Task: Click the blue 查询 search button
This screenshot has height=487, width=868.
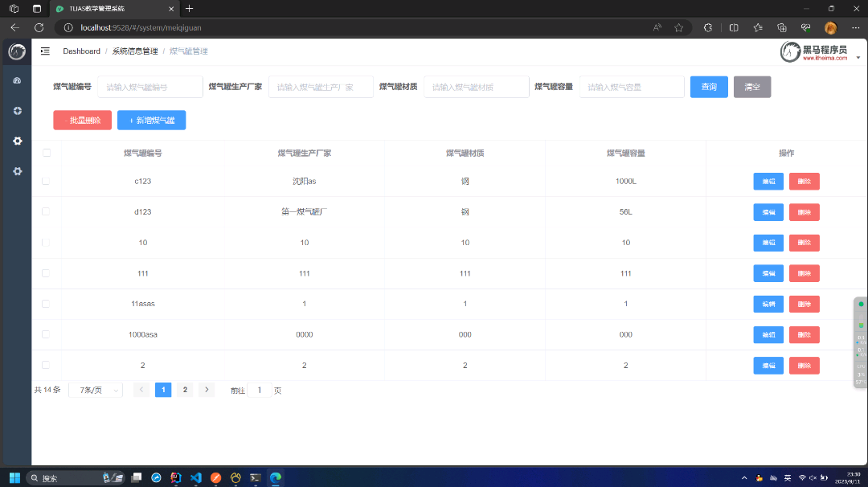Action: 709,87
